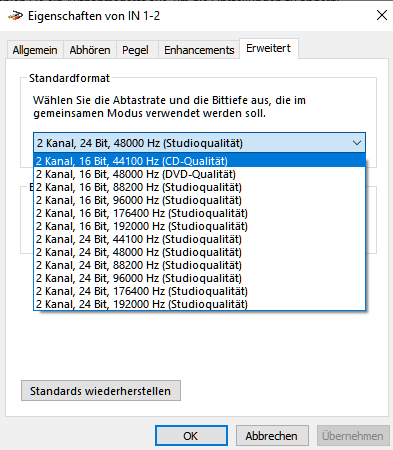
Task: Pick 2 Kanal, 16 Bit, 192000 Hz option
Action: pos(199,226)
